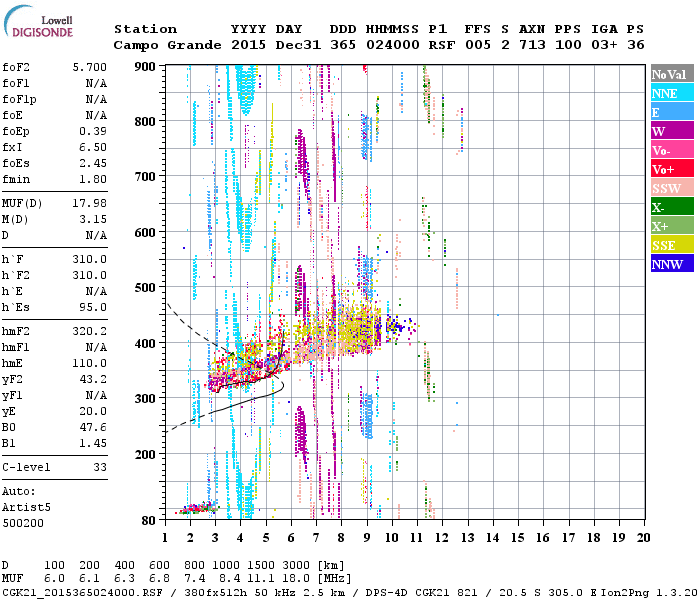Select the SSW legend swatch
The width and height of the screenshot is (700, 600).
pos(672,188)
